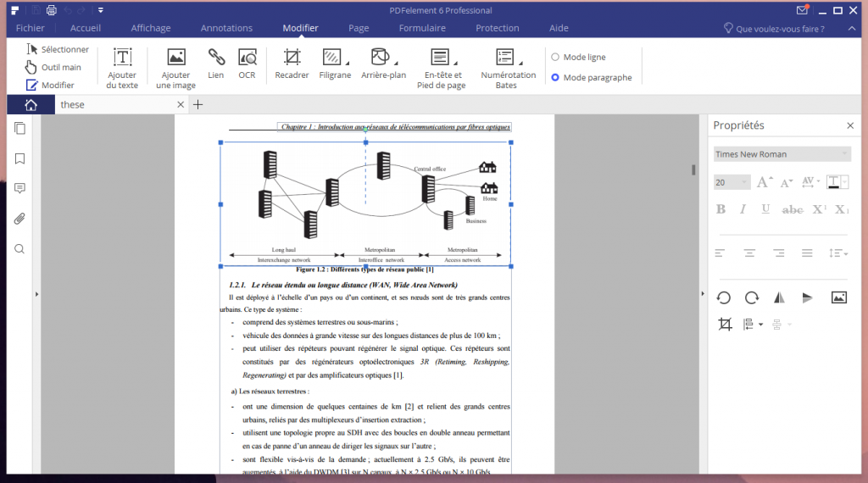Image resolution: width=868 pixels, height=483 pixels.
Task: Open the bookmarks sidebar panel
Action: pyautogui.click(x=20, y=158)
